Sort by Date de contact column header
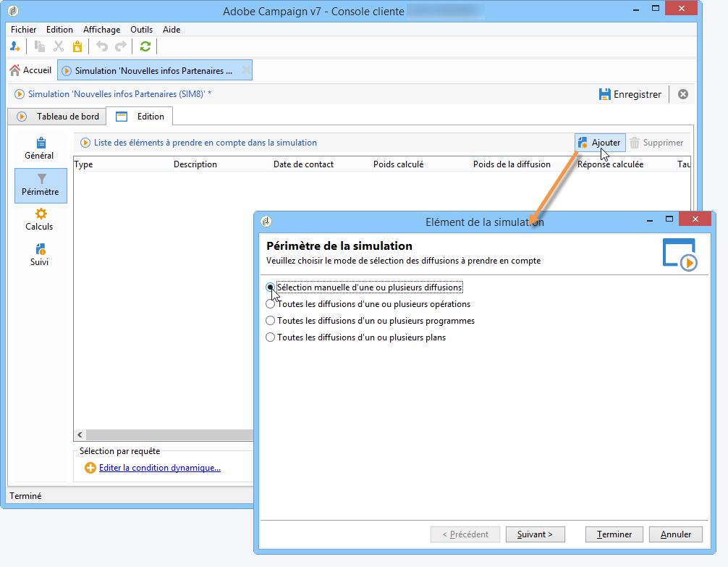This screenshot has width=728, height=567. pyautogui.click(x=322, y=164)
